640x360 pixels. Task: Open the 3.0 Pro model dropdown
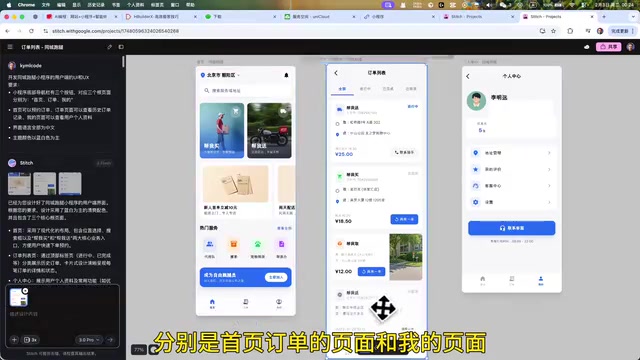coord(89,340)
